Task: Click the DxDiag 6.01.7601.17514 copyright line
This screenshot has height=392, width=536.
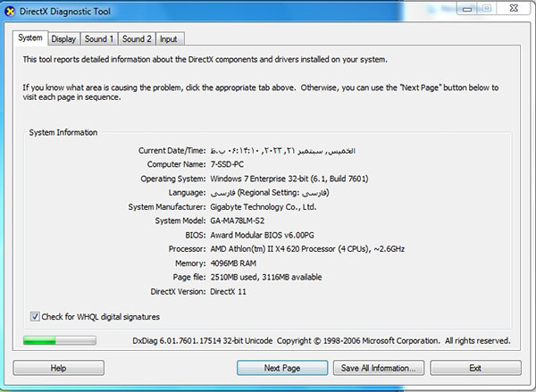Action: pos(322,341)
